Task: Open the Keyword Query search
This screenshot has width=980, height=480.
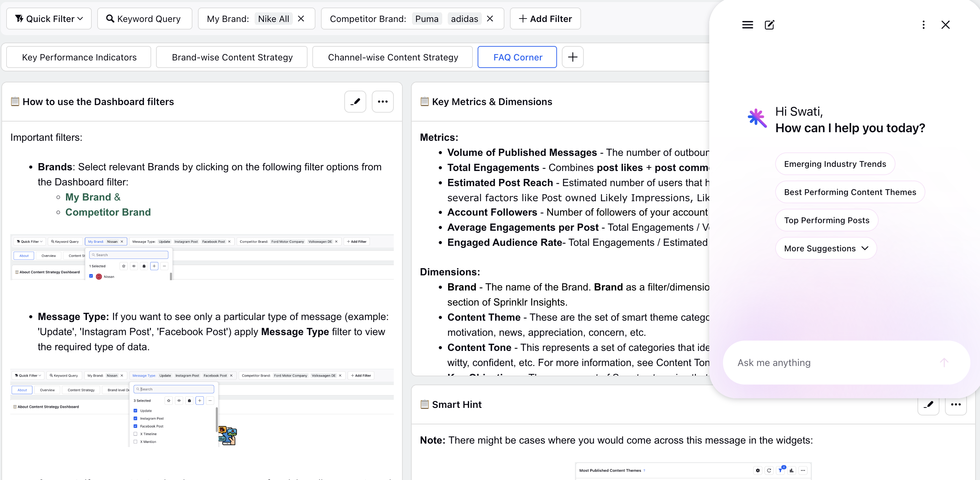Action: pos(144,19)
